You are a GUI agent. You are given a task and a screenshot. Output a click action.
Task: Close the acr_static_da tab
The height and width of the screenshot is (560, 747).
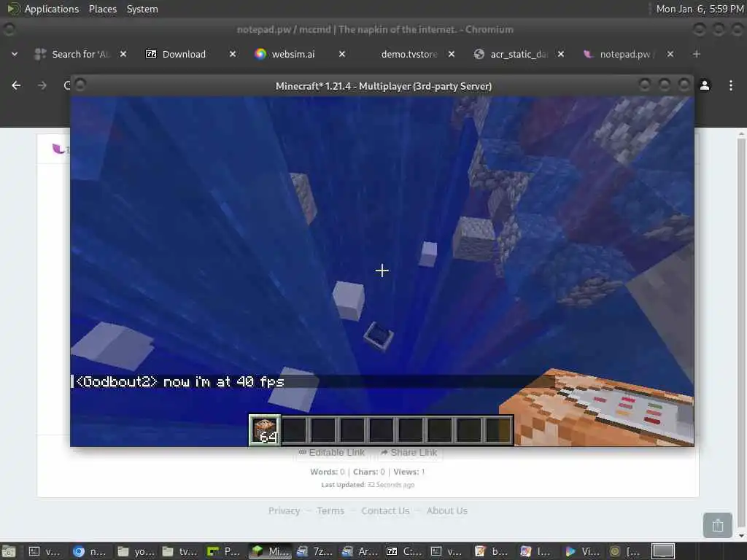point(561,54)
